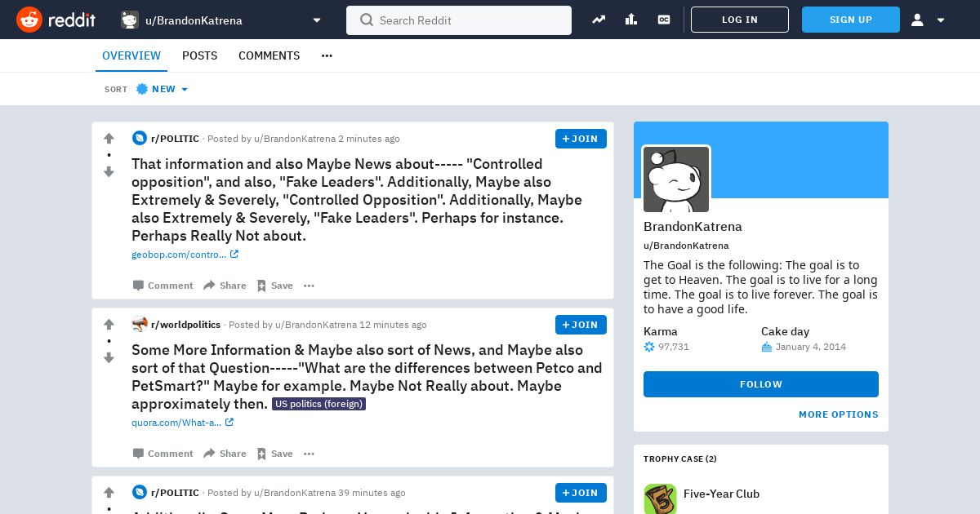The height and width of the screenshot is (514, 980).
Task: Click the karma icon beside 97,731
Action: pyautogui.click(x=649, y=347)
